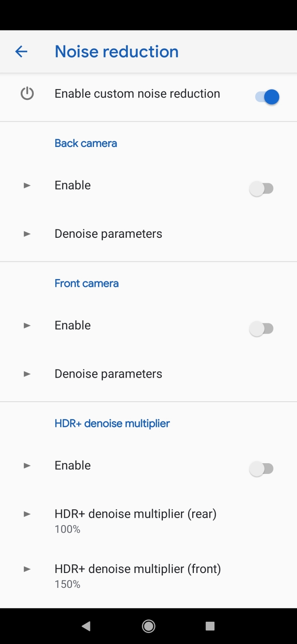The height and width of the screenshot is (644, 297).
Task: Open HDR+ denoise multiplier (front) setting
Action: (x=148, y=576)
